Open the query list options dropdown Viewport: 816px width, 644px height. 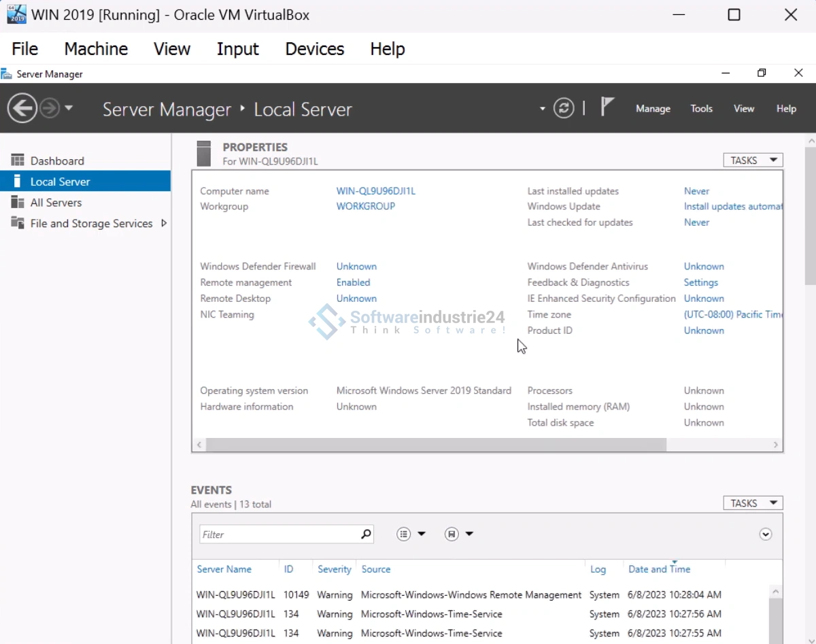[x=411, y=535]
